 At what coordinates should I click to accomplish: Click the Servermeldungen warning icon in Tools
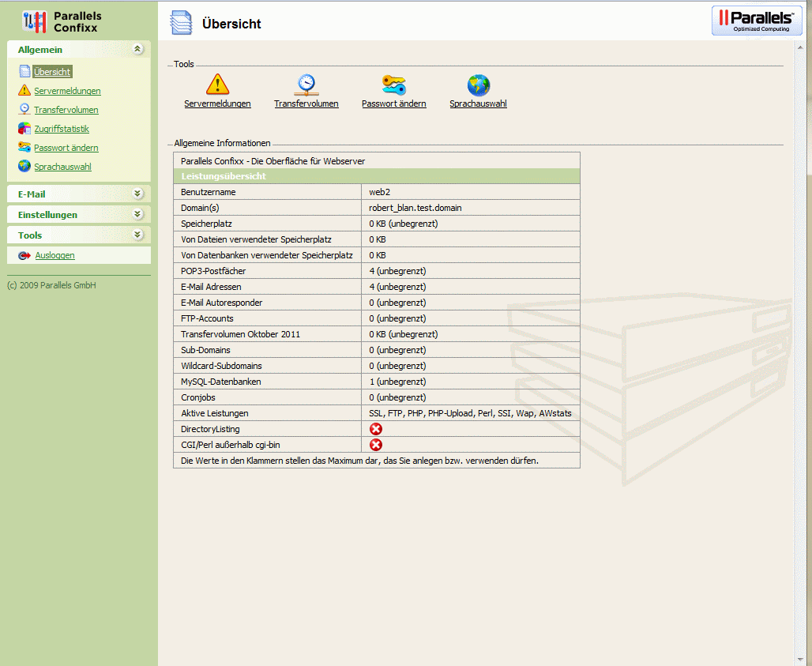tap(217, 85)
